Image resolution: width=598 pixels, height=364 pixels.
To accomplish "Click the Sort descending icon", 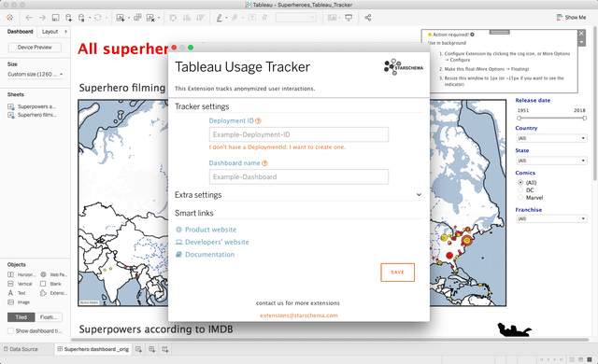I will pos(200,18).
